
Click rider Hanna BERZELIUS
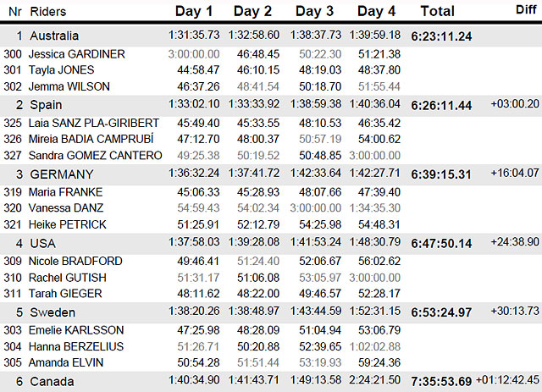76,346
